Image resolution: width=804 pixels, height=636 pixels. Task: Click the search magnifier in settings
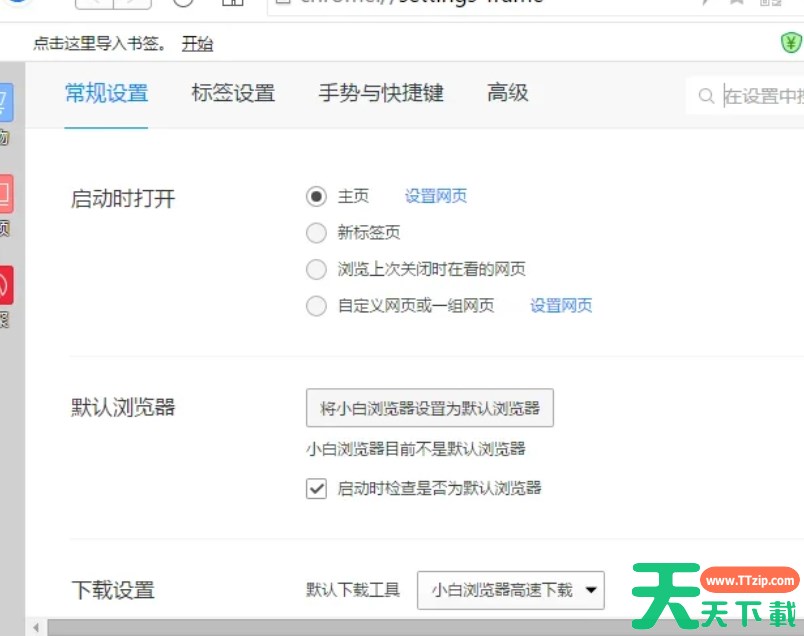point(707,97)
